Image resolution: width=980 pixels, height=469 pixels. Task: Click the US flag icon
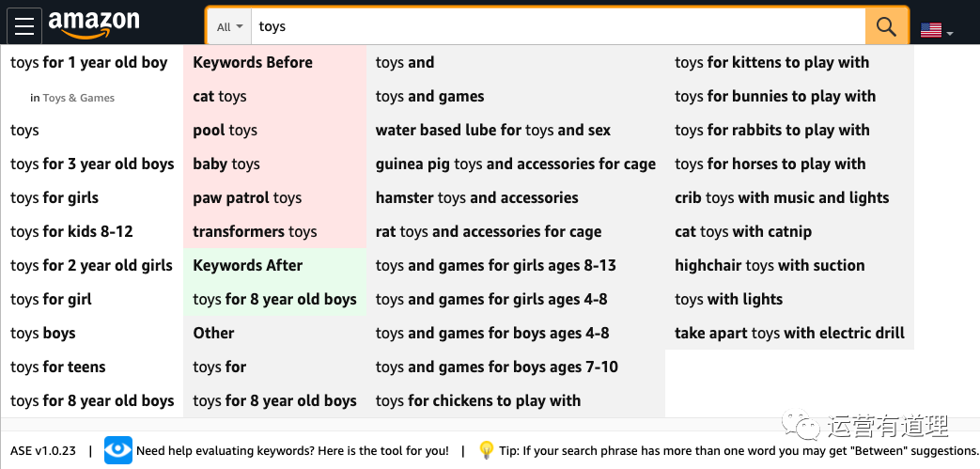[930, 29]
